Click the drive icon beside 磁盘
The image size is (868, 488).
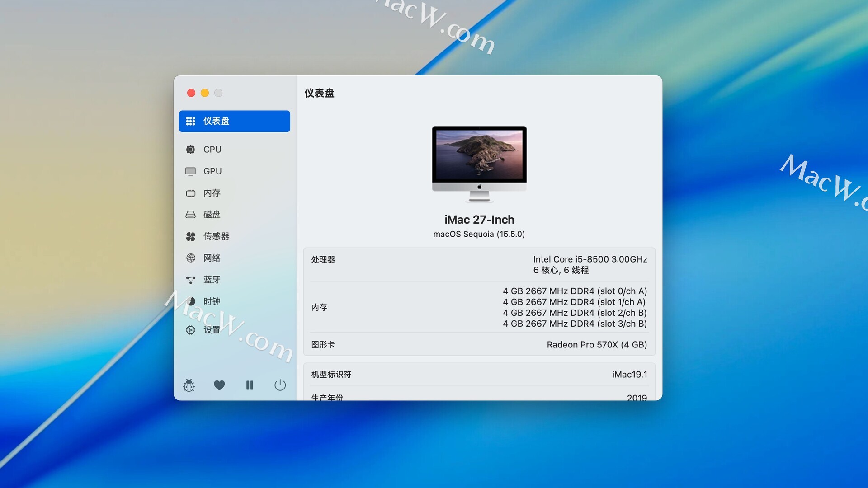click(191, 215)
